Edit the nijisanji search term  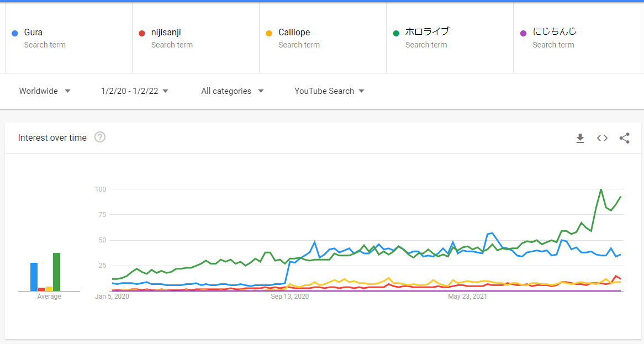click(196, 38)
